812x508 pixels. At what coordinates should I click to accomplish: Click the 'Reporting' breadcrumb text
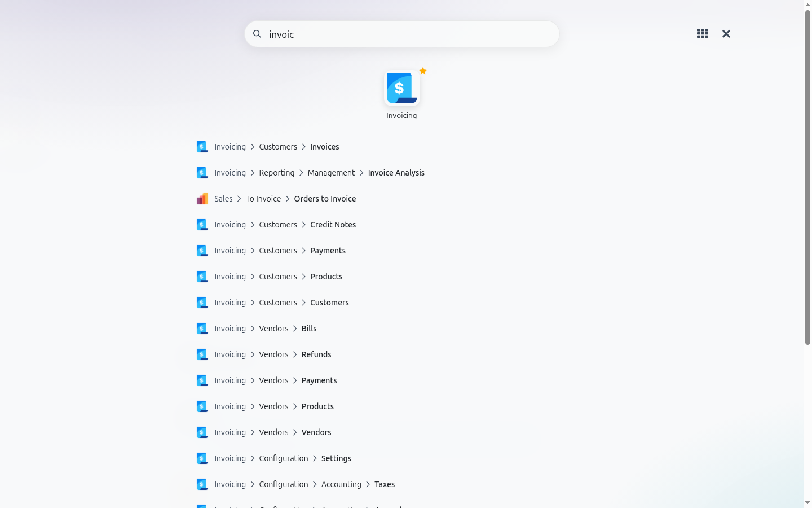point(277,173)
